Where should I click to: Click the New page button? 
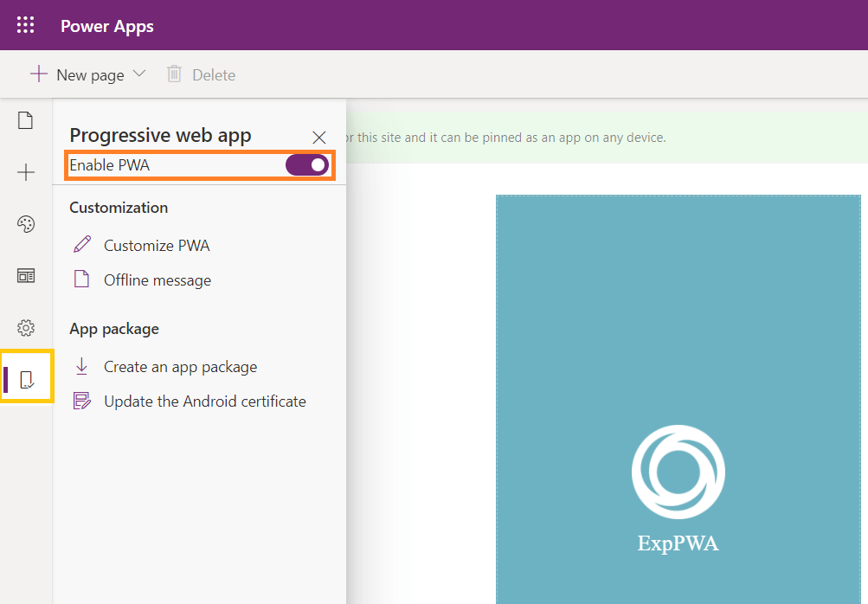[78, 75]
